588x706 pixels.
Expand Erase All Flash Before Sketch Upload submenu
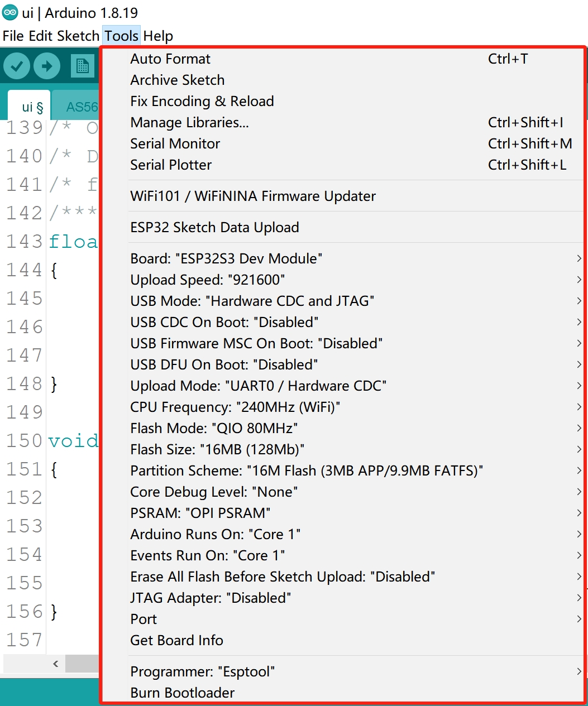click(x=342, y=577)
